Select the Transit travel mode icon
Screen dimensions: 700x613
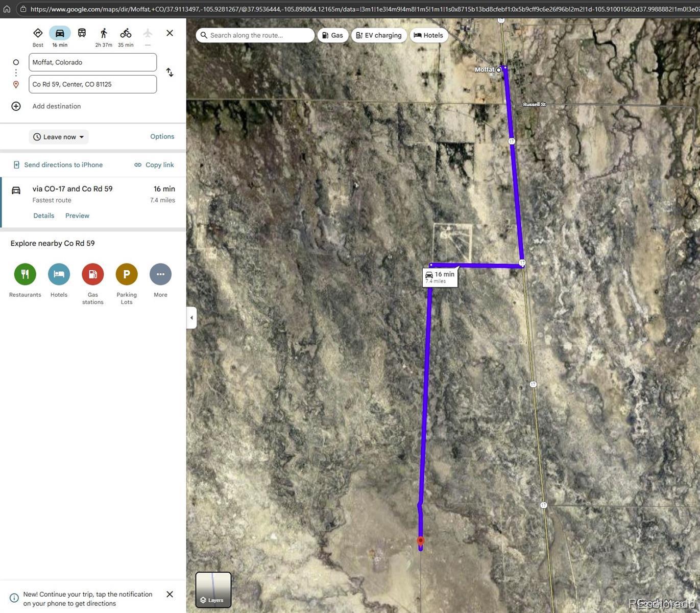[82, 33]
